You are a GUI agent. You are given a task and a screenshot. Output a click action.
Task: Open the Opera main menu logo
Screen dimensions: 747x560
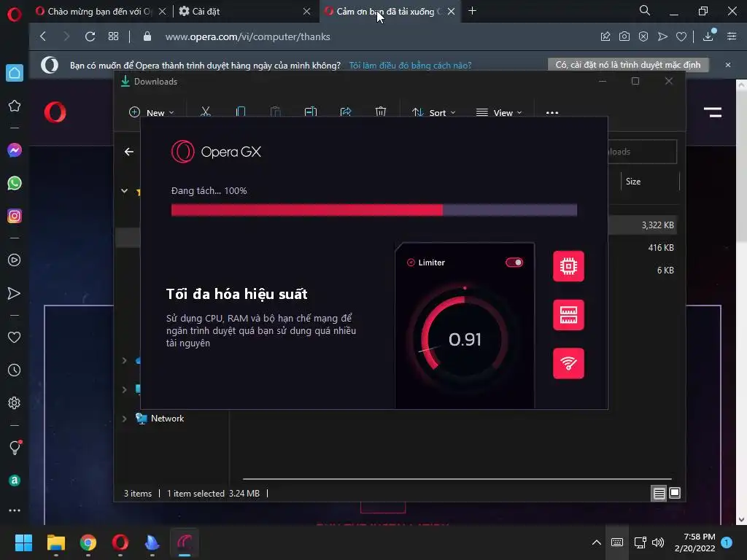click(x=15, y=15)
